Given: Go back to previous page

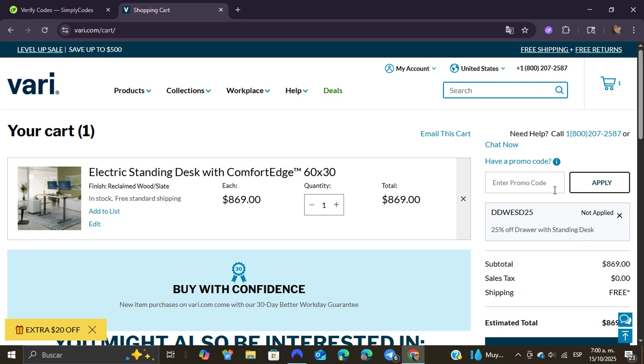Looking at the screenshot, I should 11,30.
